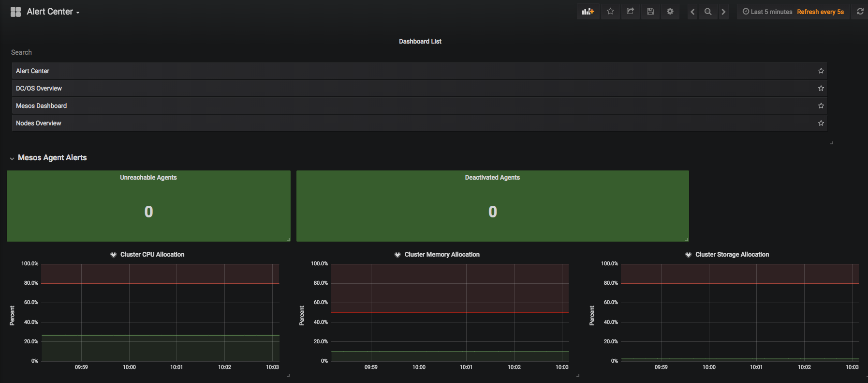Open the Unreachable Agents panel title menu
This screenshot has width=868, height=383.
coord(148,177)
